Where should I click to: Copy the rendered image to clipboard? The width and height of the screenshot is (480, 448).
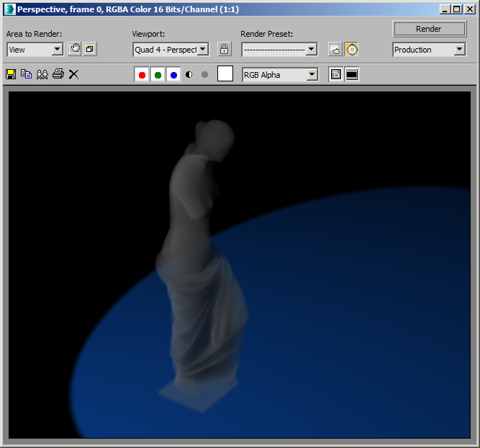[27, 74]
